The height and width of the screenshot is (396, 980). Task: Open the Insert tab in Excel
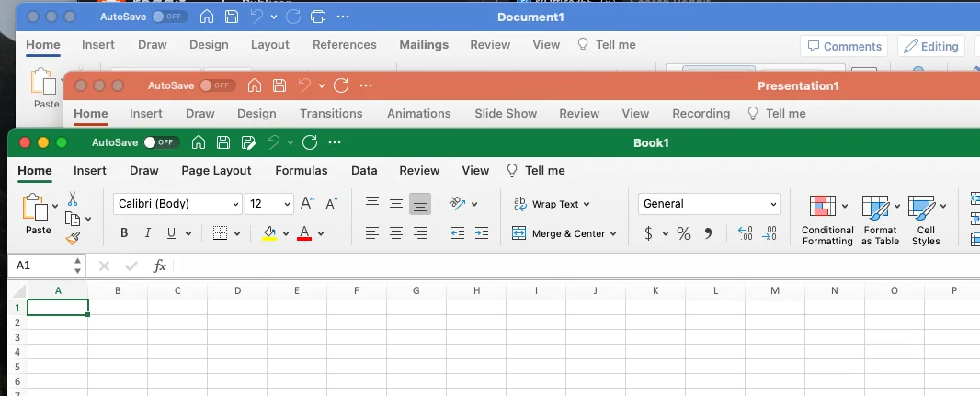(x=90, y=171)
